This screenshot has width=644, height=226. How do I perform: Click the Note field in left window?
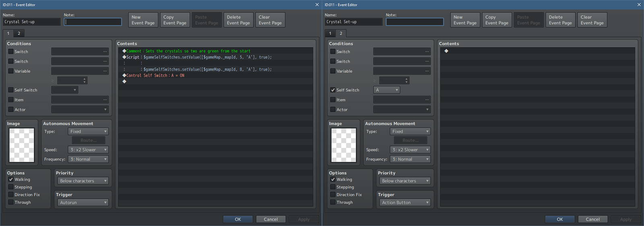93,22
